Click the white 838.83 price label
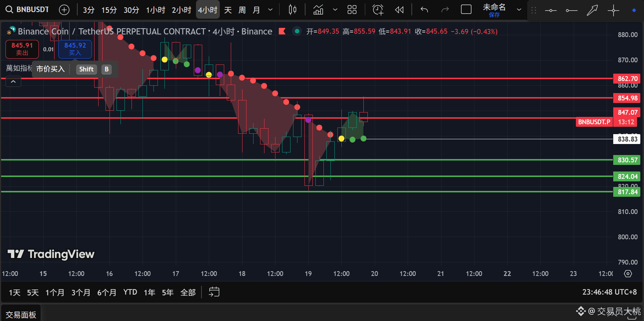644x321 pixels. point(627,139)
